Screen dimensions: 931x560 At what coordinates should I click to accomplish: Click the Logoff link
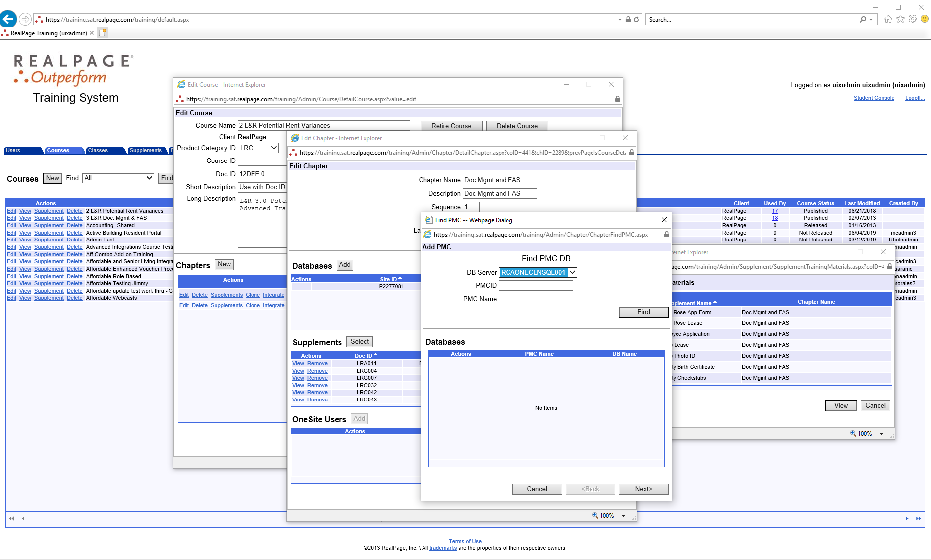click(x=915, y=98)
